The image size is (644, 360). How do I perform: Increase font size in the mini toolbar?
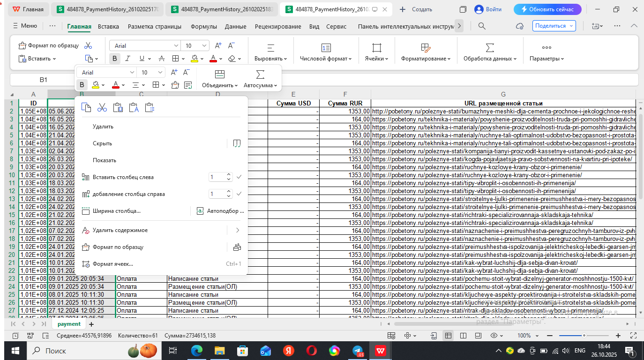174,72
